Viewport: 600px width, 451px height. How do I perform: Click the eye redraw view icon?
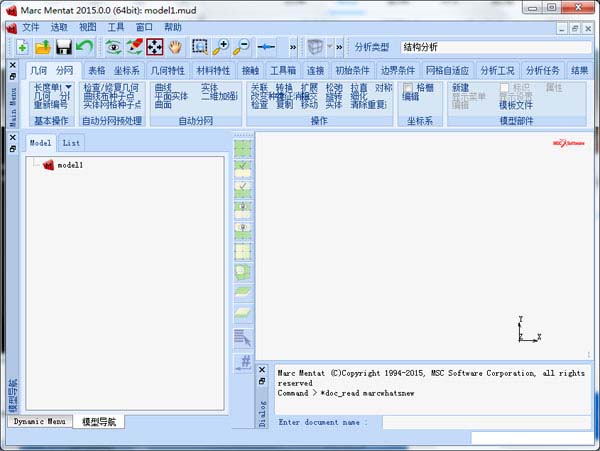tap(114, 47)
